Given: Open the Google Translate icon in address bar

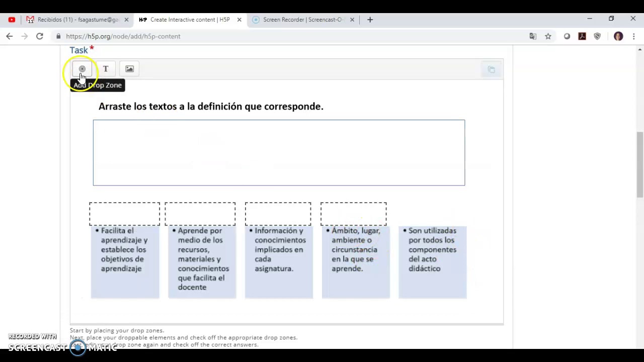Looking at the screenshot, I should [x=533, y=36].
